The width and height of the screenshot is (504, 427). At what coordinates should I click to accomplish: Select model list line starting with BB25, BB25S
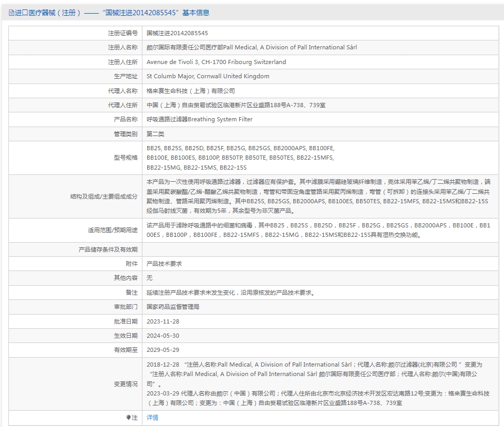coord(240,148)
